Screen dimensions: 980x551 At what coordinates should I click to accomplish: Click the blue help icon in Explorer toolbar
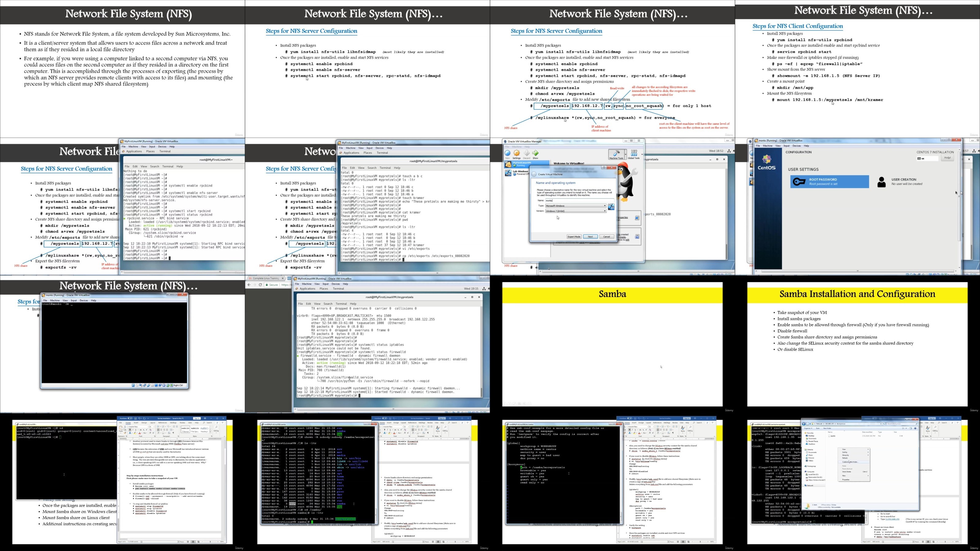click(x=915, y=428)
